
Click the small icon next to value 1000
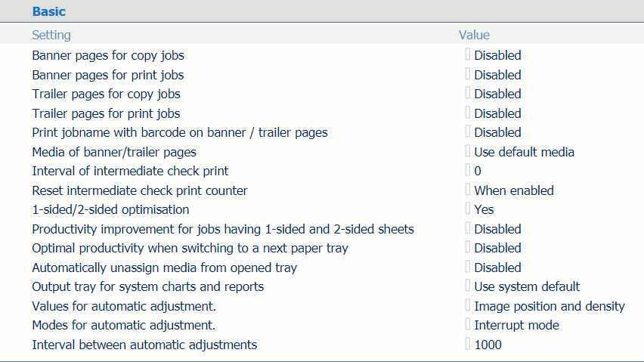(468, 344)
